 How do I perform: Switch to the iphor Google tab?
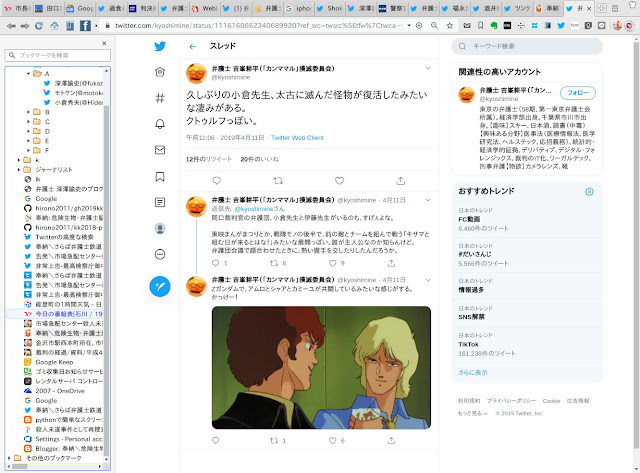click(x=299, y=8)
